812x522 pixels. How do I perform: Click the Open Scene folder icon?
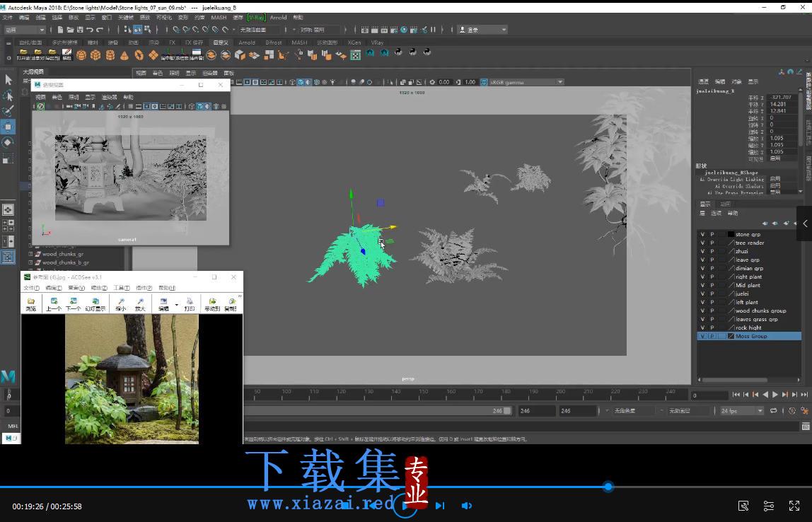coord(70,30)
